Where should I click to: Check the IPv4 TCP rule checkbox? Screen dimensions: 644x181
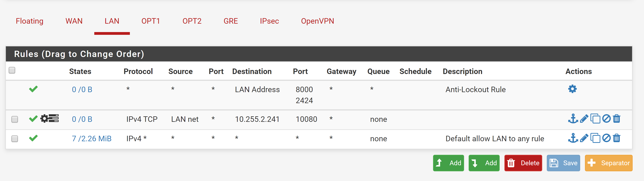pyautogui.click(x=15, y=119)
